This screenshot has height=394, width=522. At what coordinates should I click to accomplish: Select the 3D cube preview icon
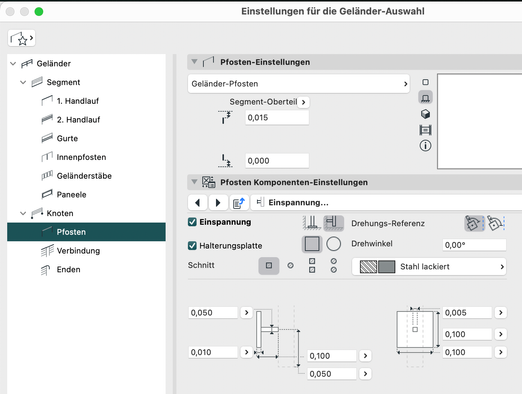point(425,114)
